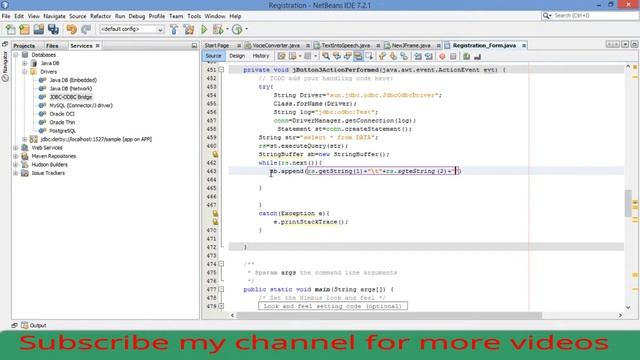Open the Debug Project dropdown arrow

pos(227,29)
